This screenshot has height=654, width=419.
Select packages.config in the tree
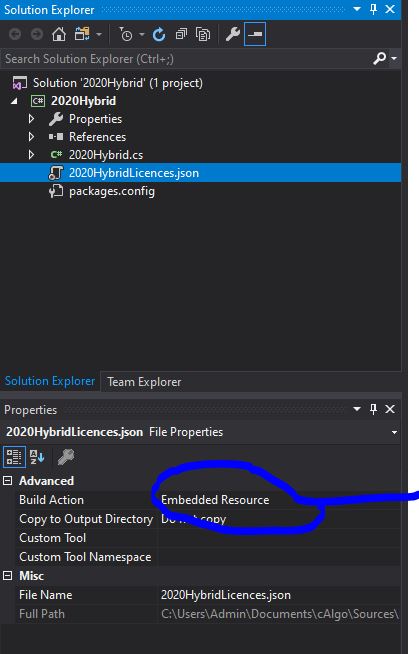click(x=112, y=191)
